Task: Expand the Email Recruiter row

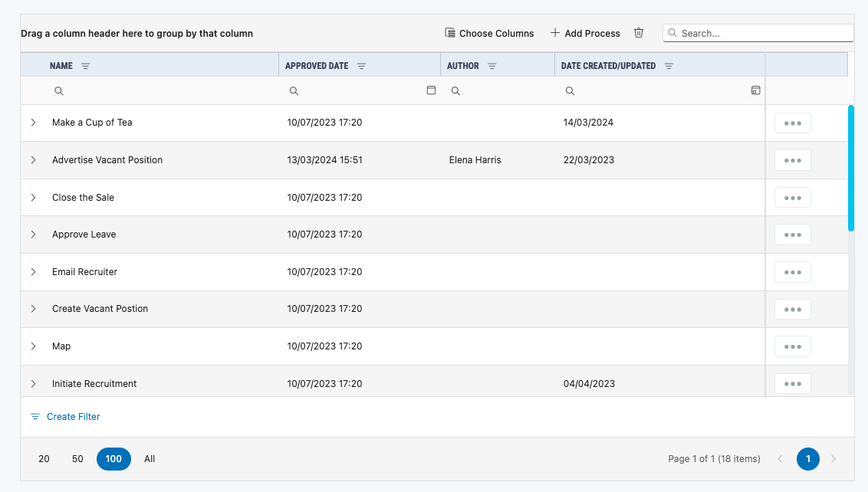Action: [33, 272]
